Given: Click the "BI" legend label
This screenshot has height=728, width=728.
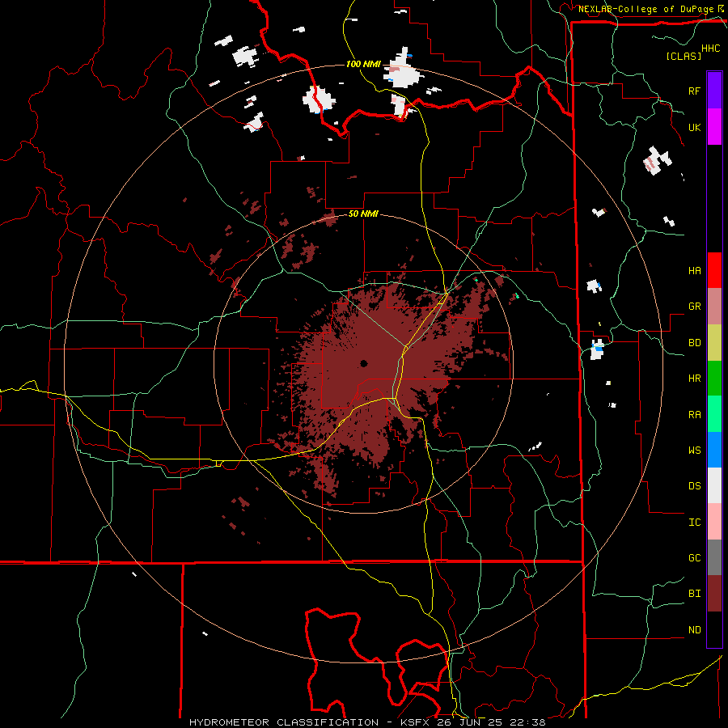Looking at the screenshot, I should coord(694,594).
